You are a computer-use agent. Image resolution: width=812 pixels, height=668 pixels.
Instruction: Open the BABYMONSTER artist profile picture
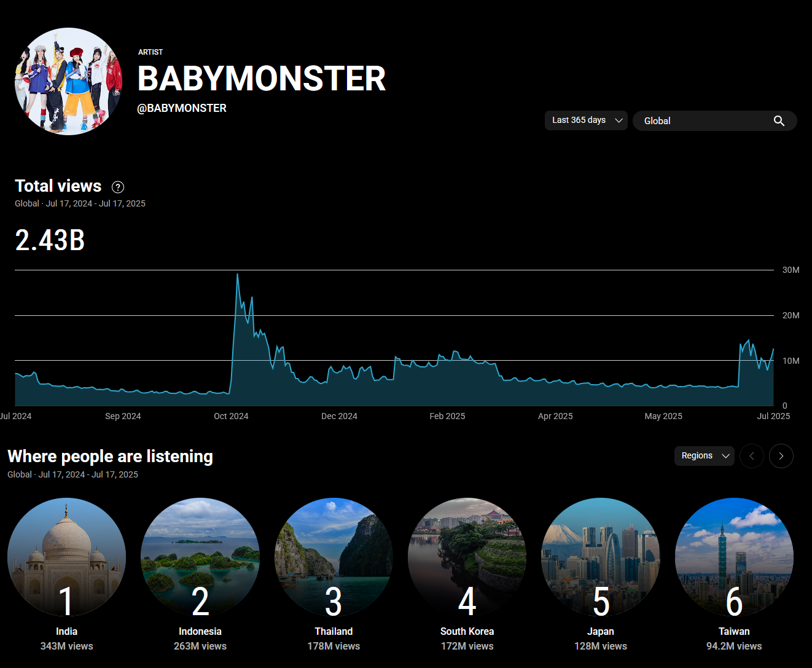coord(69,81)
